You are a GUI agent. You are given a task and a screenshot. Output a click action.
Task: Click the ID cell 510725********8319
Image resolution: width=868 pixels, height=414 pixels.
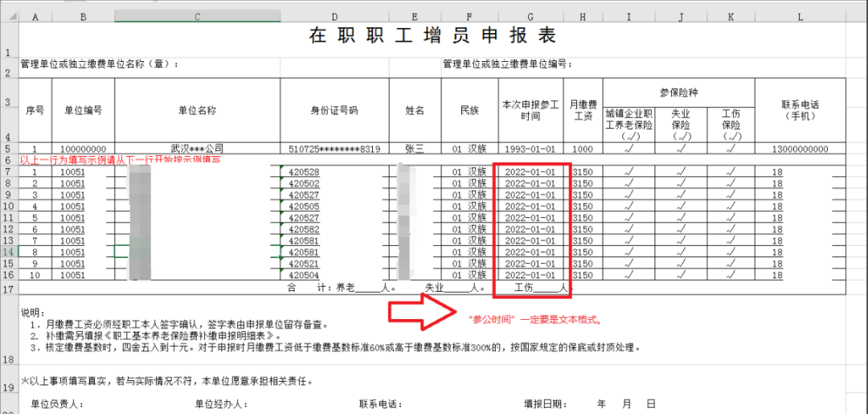pyautogui.click(x=334, y=149)
